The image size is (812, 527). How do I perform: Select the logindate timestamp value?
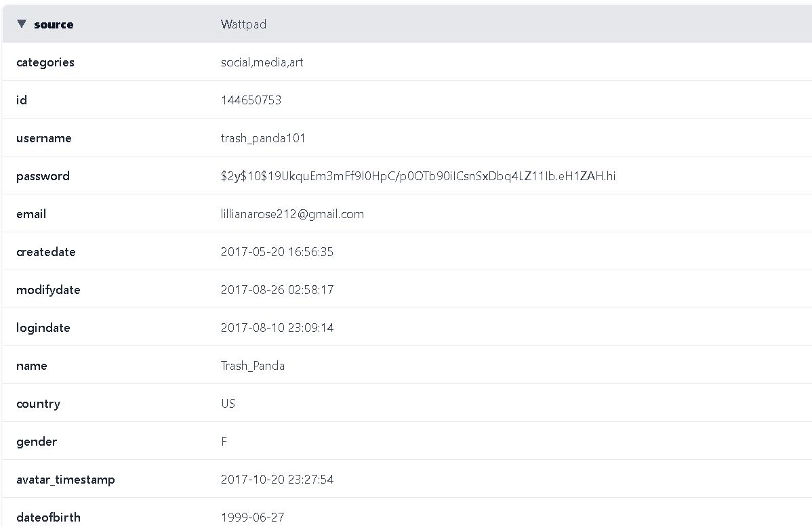[x=277, y=328]
